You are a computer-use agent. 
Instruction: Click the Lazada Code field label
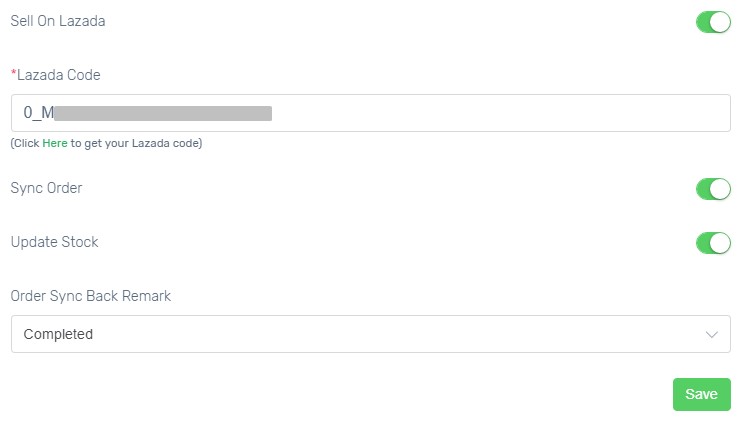[59, 75]
